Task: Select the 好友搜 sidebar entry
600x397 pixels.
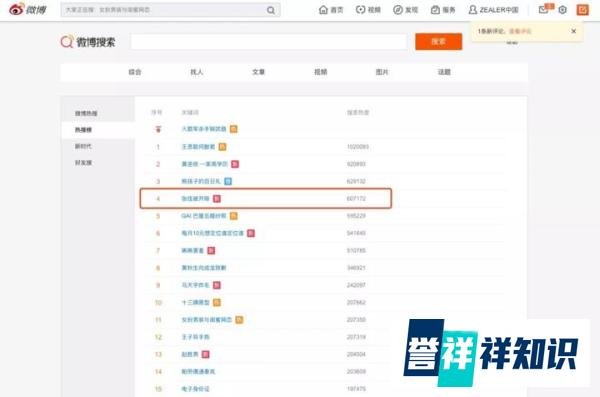Action: point(83,163)
